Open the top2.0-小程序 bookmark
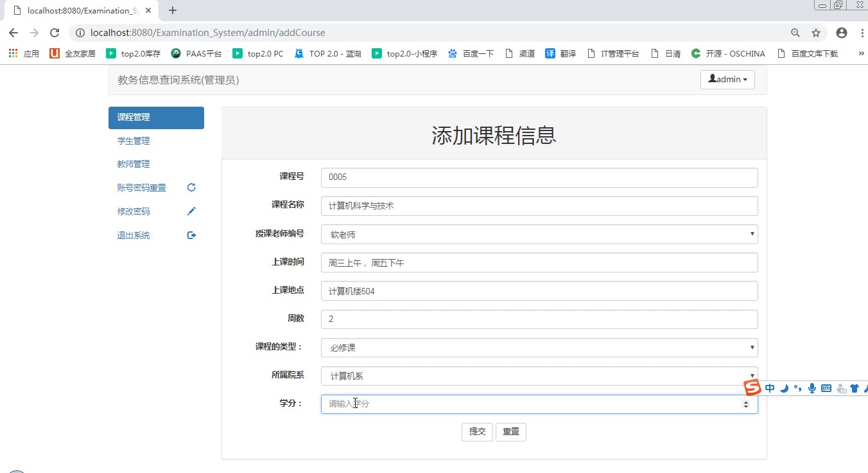 [405, 53]
